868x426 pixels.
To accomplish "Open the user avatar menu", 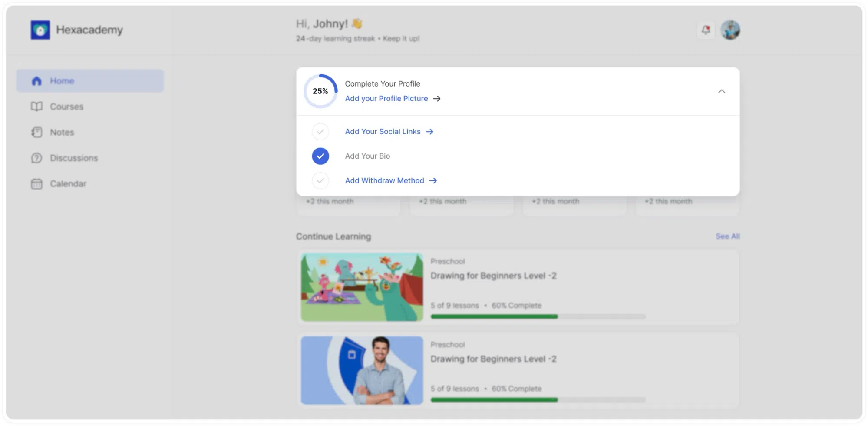I will 730,30.
